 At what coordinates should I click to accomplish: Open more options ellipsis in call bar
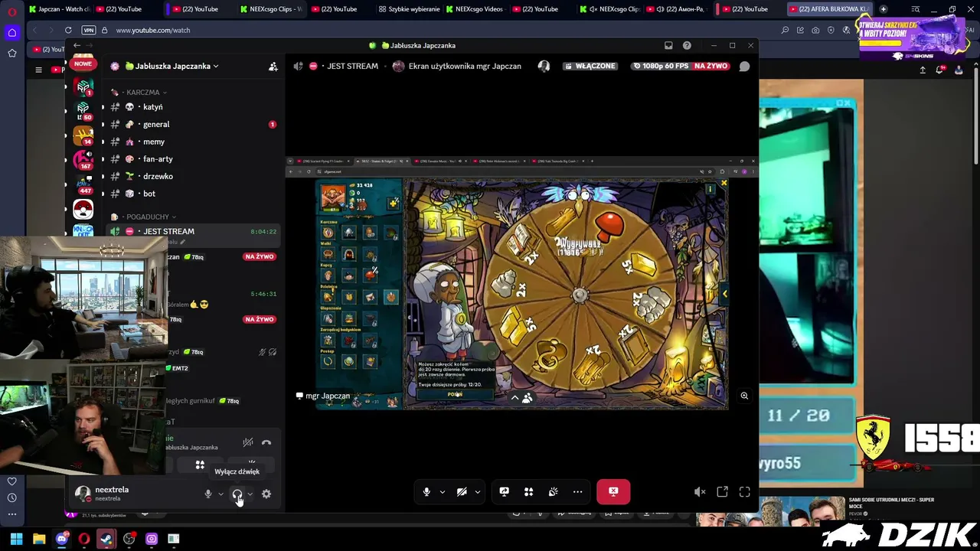pyautogui.click(x=577, y=492)
